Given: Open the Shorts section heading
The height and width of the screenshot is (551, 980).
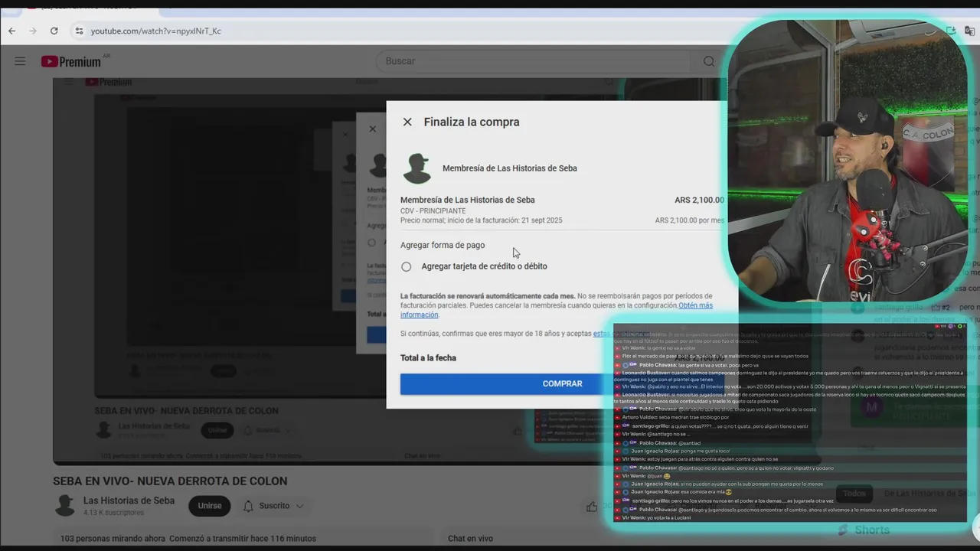Looking at the screenshot, I should [872, 530].
